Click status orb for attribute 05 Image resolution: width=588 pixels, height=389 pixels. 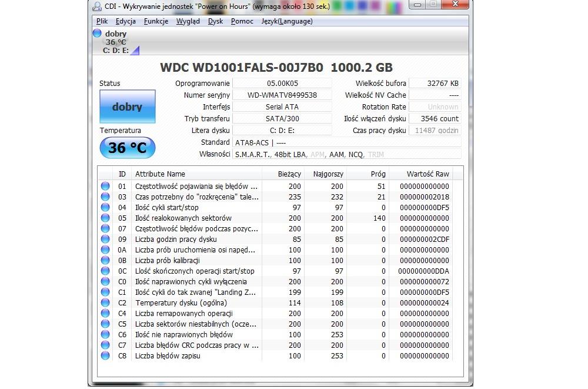[x=105, y=218]
